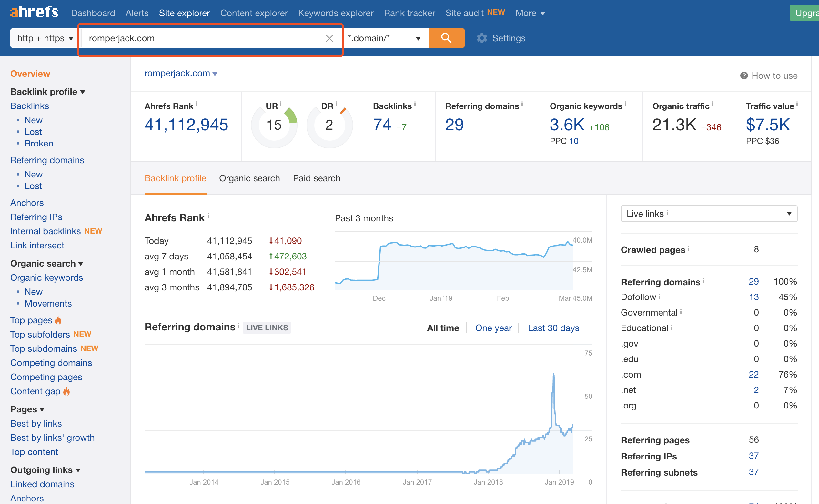Click the Traffic value $7.5K
This screenshot has height=504, width=819.
click(768, 124)
